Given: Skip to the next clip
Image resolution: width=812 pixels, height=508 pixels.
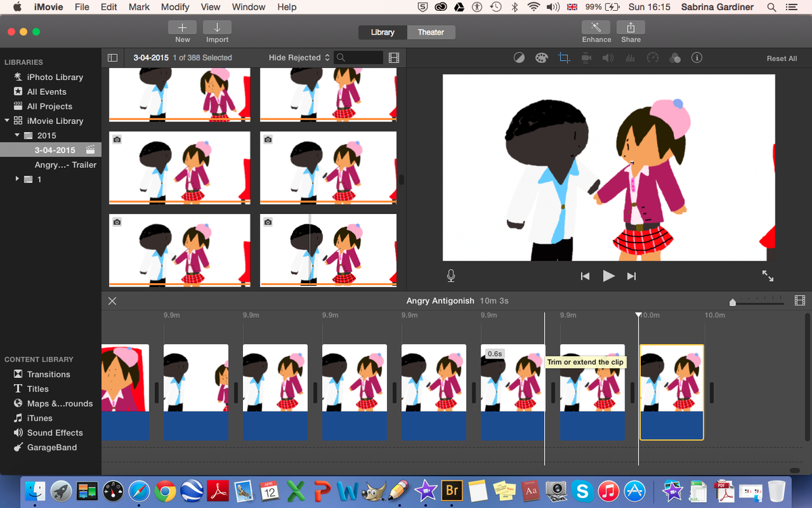Looking at the screenshot, I should [x=631, y=276].
